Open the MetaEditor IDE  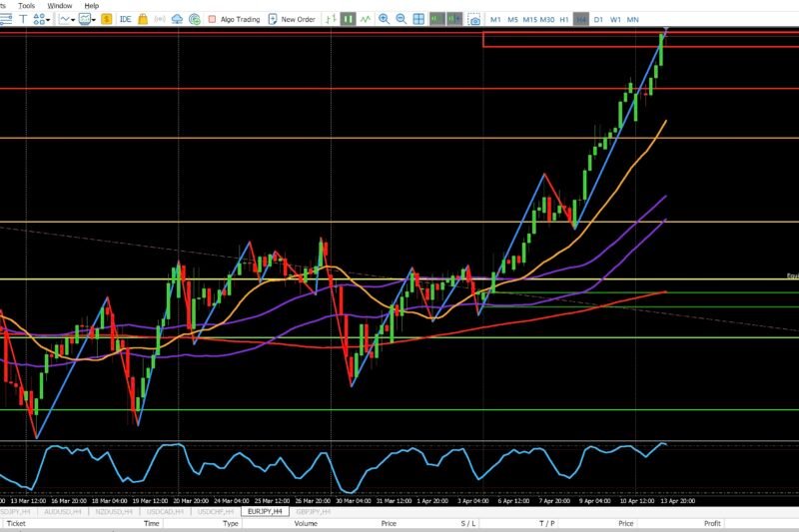coord(126,19)
